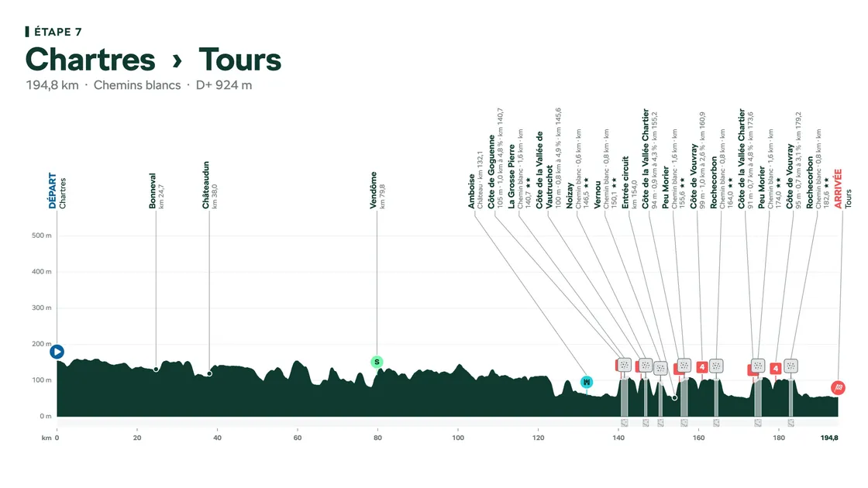The image size is (868, 488).
Task: Click the red category 4 marker at km 160.9
Action: [702, 367]
